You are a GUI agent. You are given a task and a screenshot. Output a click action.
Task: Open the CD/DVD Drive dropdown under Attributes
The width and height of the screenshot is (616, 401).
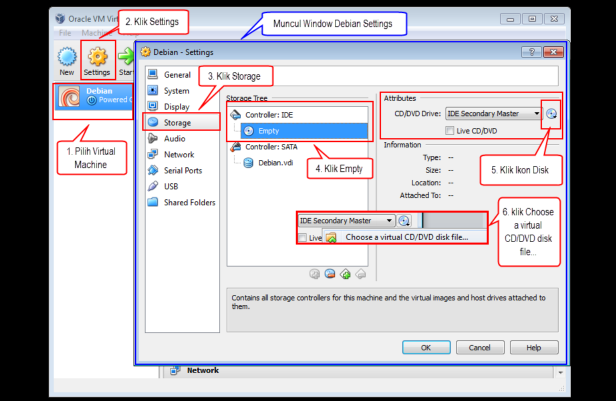[x=493, y=114]
